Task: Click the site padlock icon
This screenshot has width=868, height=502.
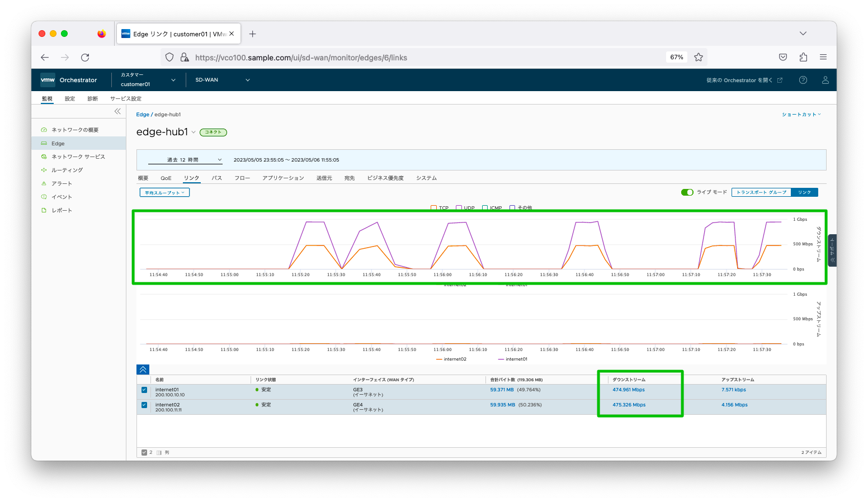Action: (185, 57)
